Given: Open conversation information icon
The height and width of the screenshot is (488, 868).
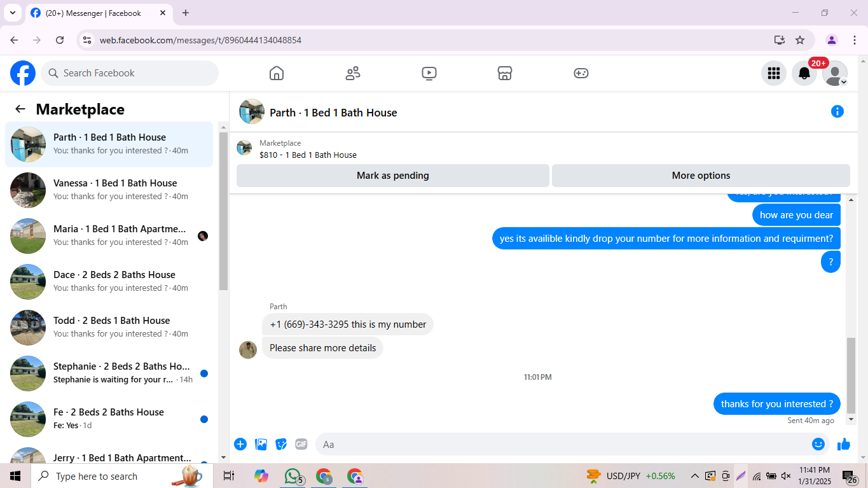Looking at the screenshot, I should pos(837,112).
